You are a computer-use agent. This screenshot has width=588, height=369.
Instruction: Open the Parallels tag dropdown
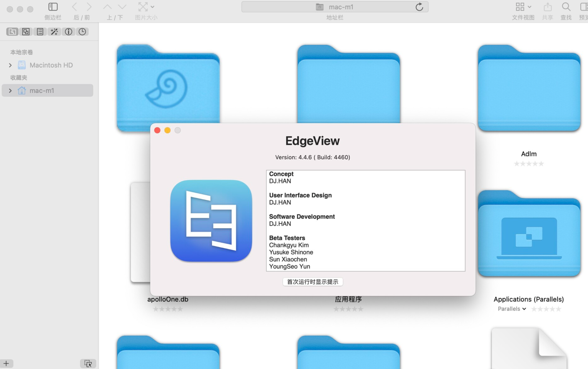(512, 309)
